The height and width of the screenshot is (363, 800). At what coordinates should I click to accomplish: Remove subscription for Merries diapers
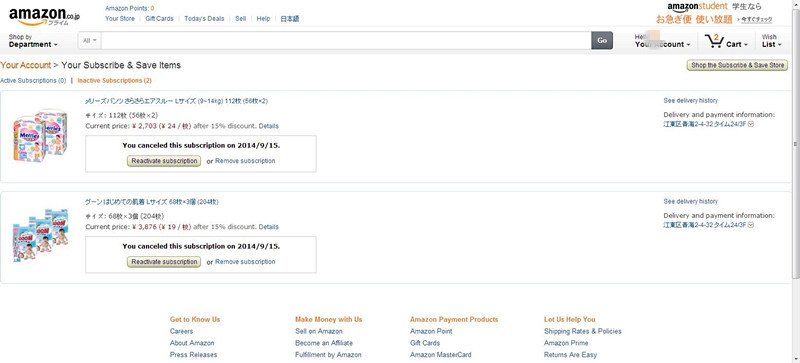245,161
